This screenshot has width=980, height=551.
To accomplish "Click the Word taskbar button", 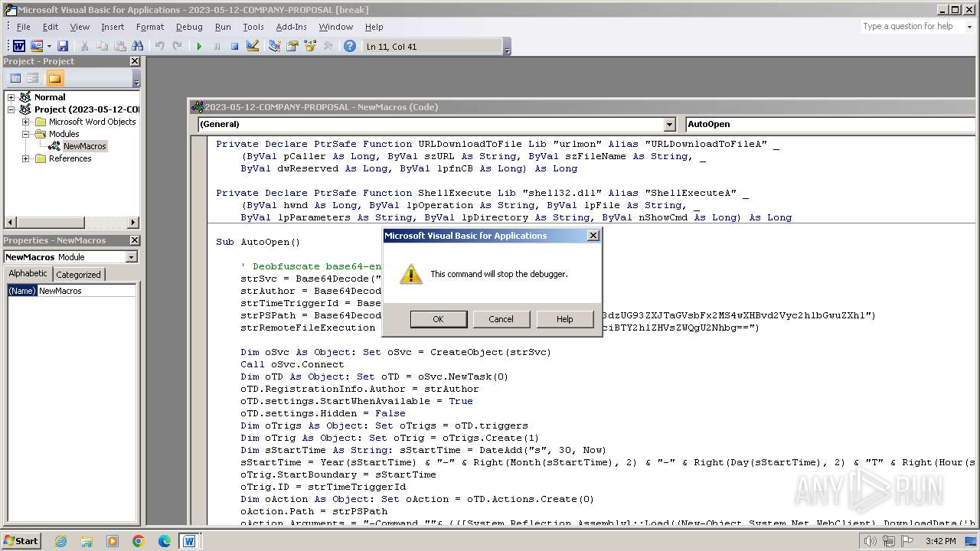I will 189,541.
